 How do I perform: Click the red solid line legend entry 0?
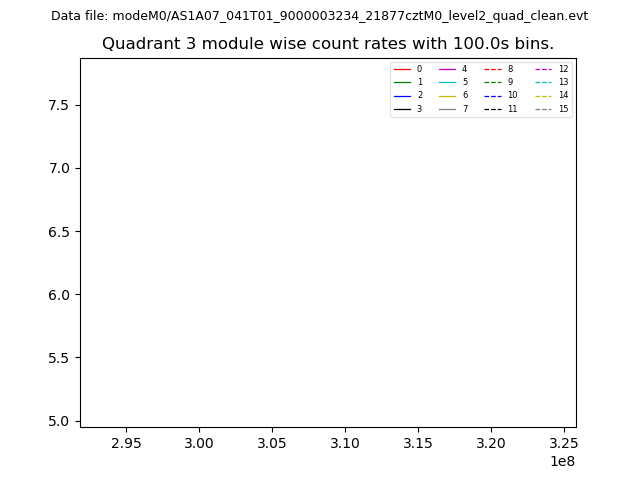[x=409, y=69]
